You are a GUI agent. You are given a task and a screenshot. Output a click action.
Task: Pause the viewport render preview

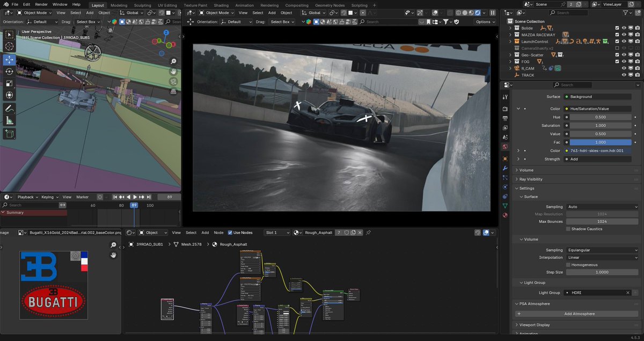[493, 13]
